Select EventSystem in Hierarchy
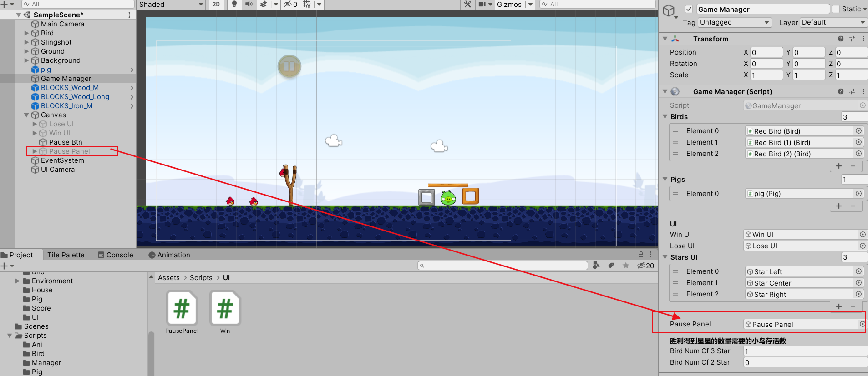Viewport: 868px width, 376px height. pyautogui.click(x=62, y=160)
